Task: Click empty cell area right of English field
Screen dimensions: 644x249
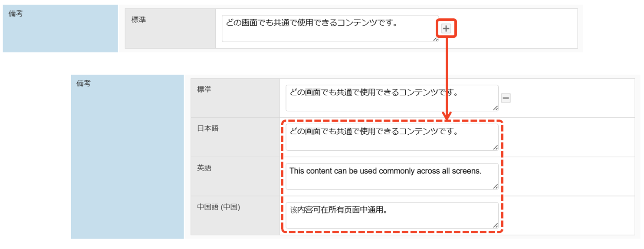Action: pos(564,176)
